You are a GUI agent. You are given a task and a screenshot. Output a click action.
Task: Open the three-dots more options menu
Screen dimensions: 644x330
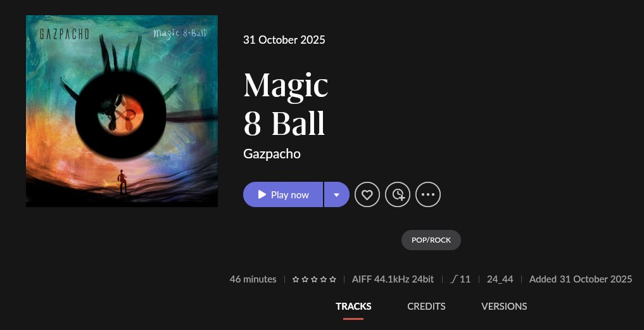pyautogui.click(x=428, y=194)
